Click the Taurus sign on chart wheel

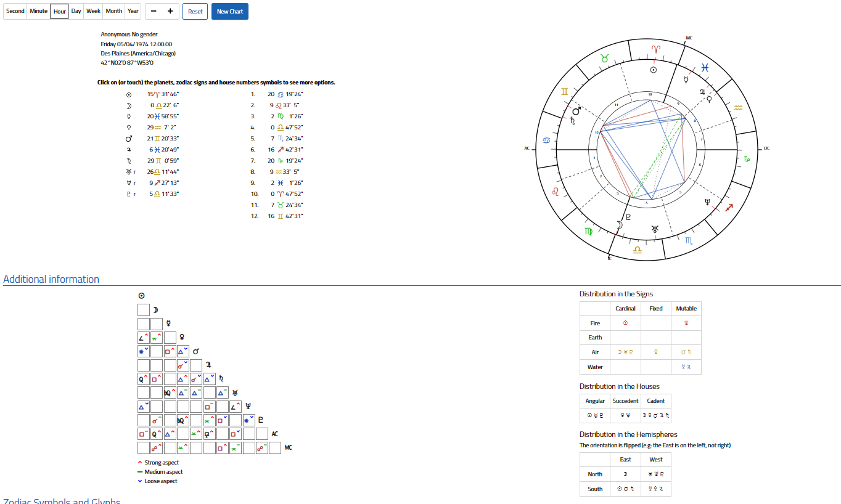pos(605,58)
